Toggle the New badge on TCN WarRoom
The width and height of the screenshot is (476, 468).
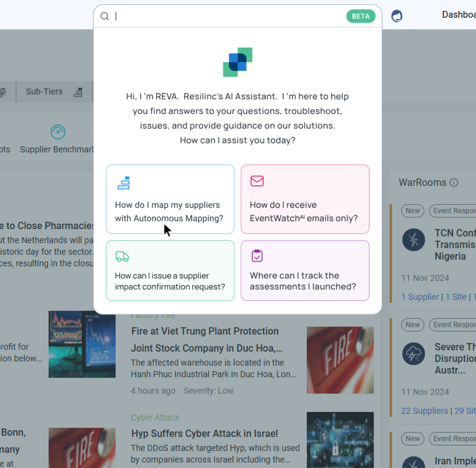tap(412, 211)
